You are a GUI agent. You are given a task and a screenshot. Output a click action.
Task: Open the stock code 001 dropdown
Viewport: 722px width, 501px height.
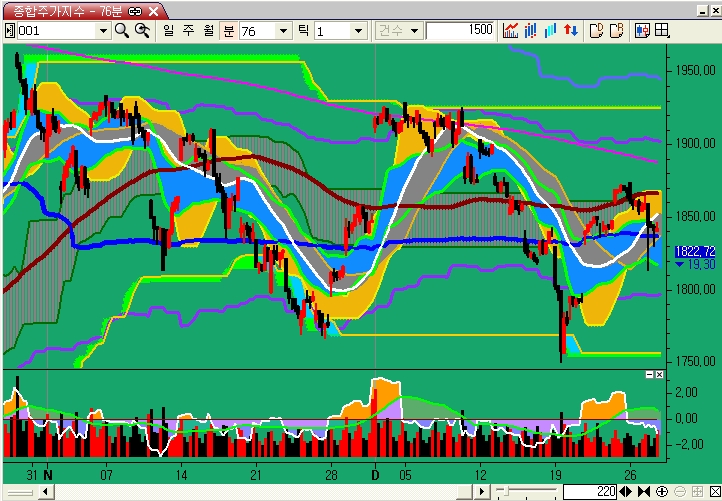102,31
